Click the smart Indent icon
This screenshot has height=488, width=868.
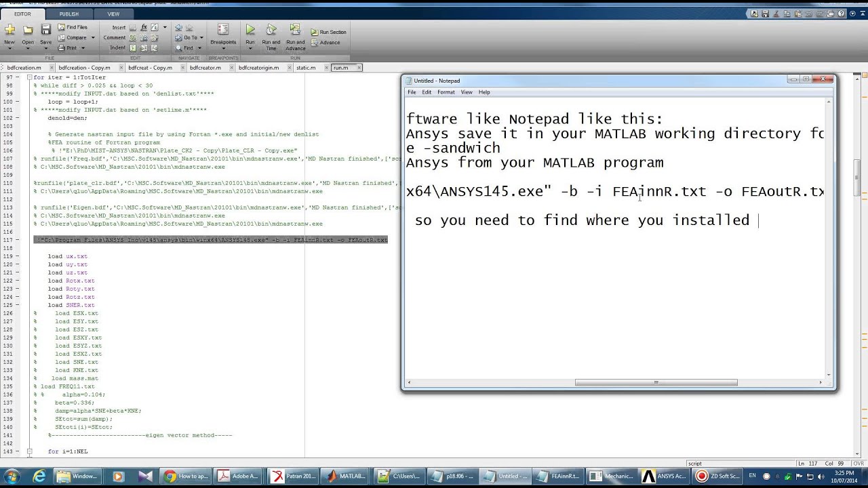point(133,47)
